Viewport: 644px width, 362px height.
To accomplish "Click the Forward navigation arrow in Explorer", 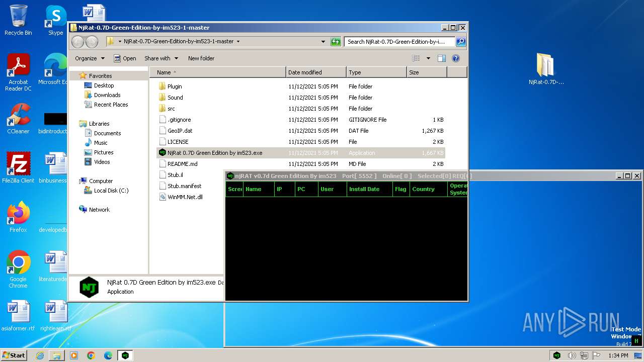I will tap(92, 42).
